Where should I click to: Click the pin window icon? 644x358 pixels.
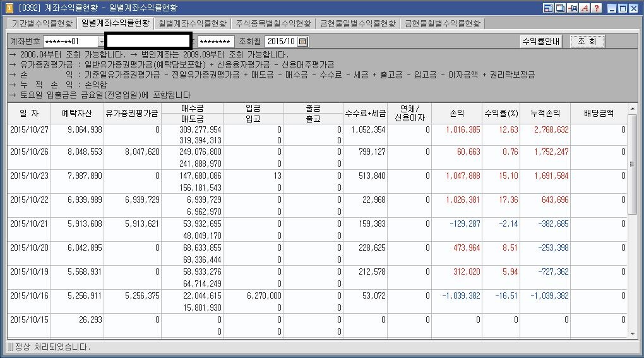coord(573,8)
